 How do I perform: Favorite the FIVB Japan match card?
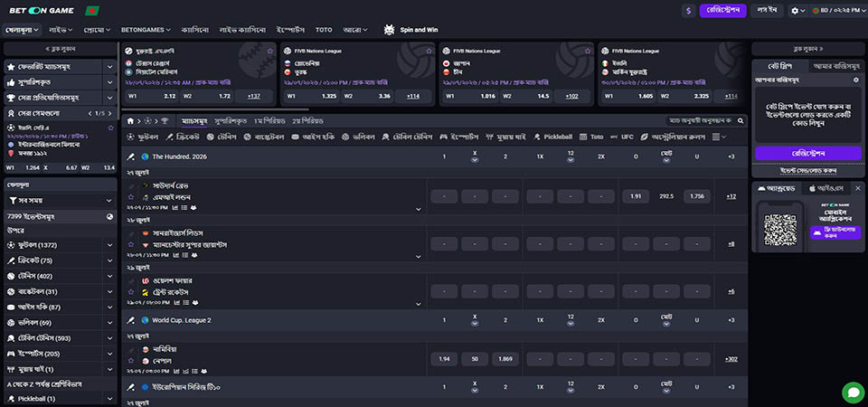coord(588,51)
